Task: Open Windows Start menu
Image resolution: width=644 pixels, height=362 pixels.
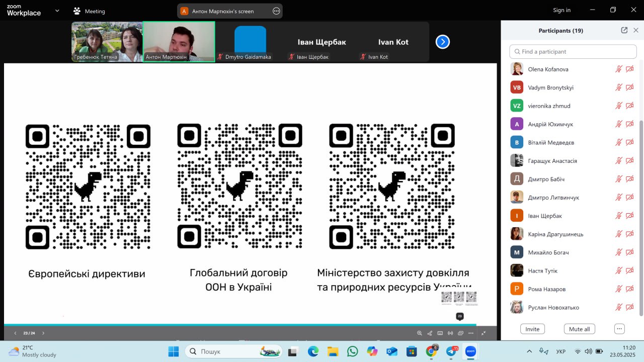Action: (174, 351)
